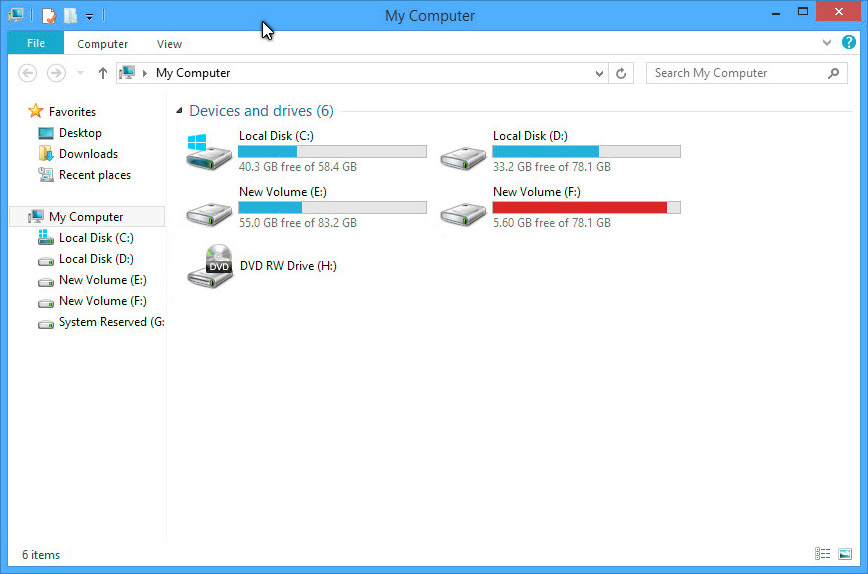Open Recent places from Favorites
Viewport: 868px width, 574px height.
[95, 175]
